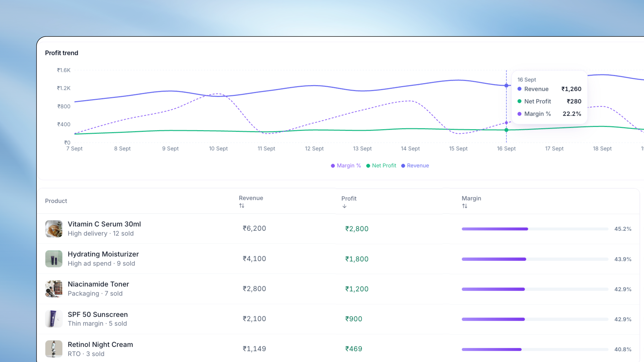Click the Profit trend heading

point(62,53)
